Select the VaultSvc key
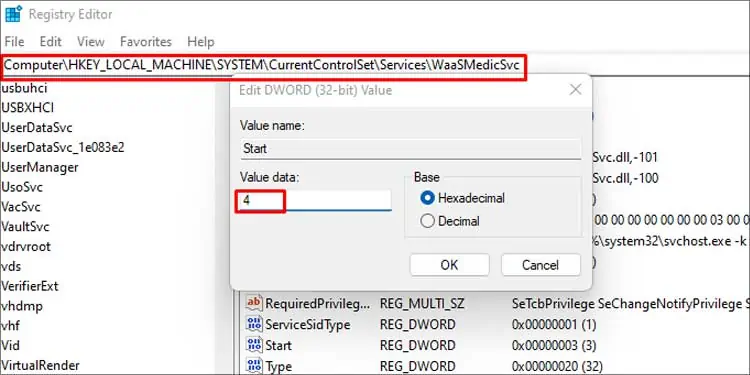Image resolution: width=750 pixels, height=375 pixels. pos(25,227)
